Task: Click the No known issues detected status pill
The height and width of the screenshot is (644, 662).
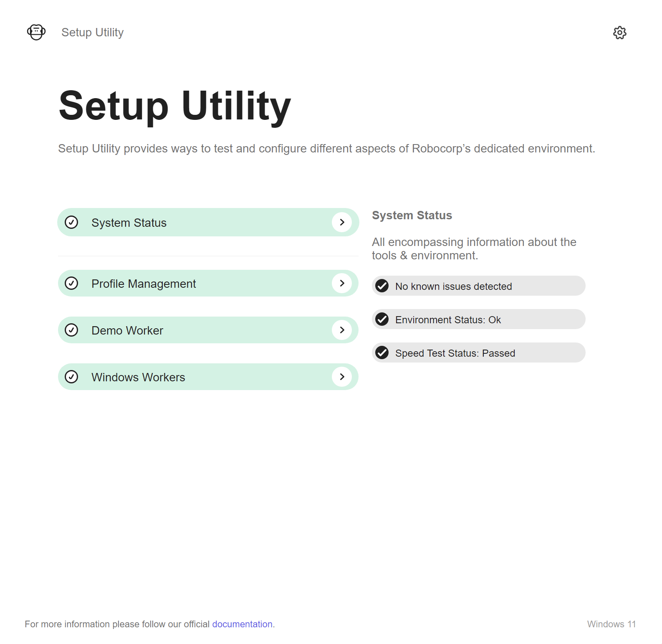Action: tap(479, 286)
